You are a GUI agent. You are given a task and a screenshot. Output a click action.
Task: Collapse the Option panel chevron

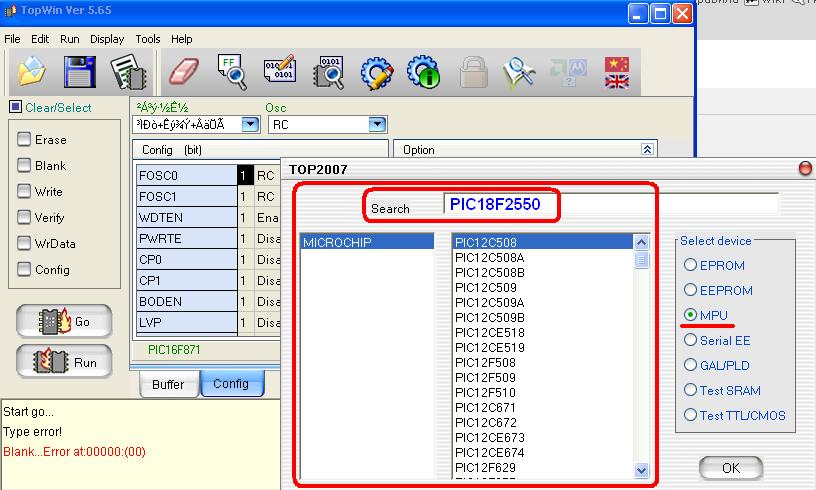click(x=647, y=150)
